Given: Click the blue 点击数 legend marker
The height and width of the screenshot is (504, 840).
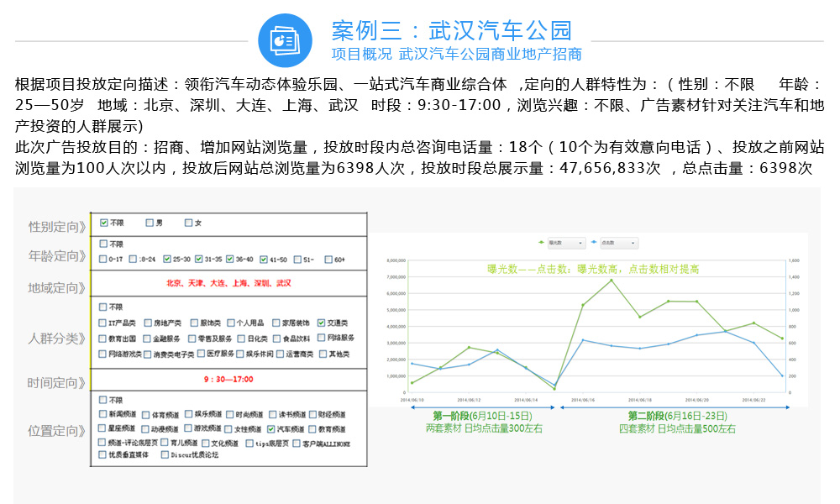Looking at the screenshot, I should pos(595,243).
